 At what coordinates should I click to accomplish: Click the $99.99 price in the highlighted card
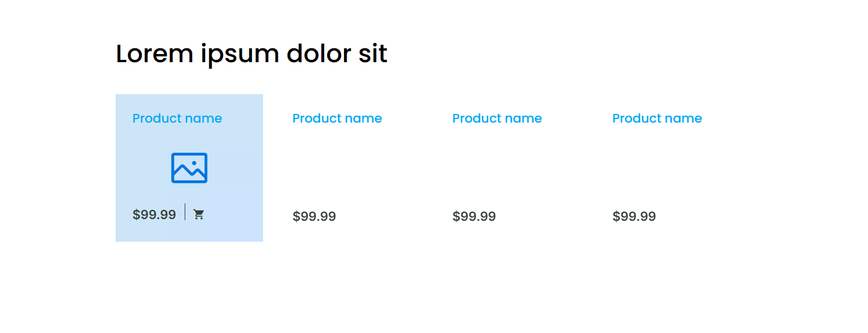pyautogui.click(x=154, y=214)
